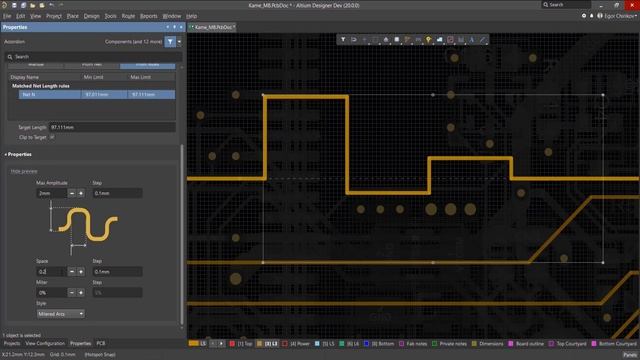Click the Bottom Courtyard layer color swatch

pos(594,344)
